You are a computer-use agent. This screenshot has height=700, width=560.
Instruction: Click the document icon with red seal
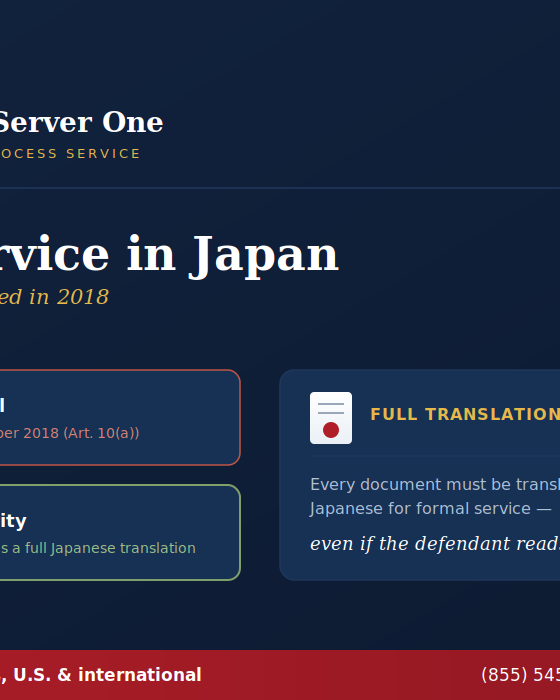331,418
